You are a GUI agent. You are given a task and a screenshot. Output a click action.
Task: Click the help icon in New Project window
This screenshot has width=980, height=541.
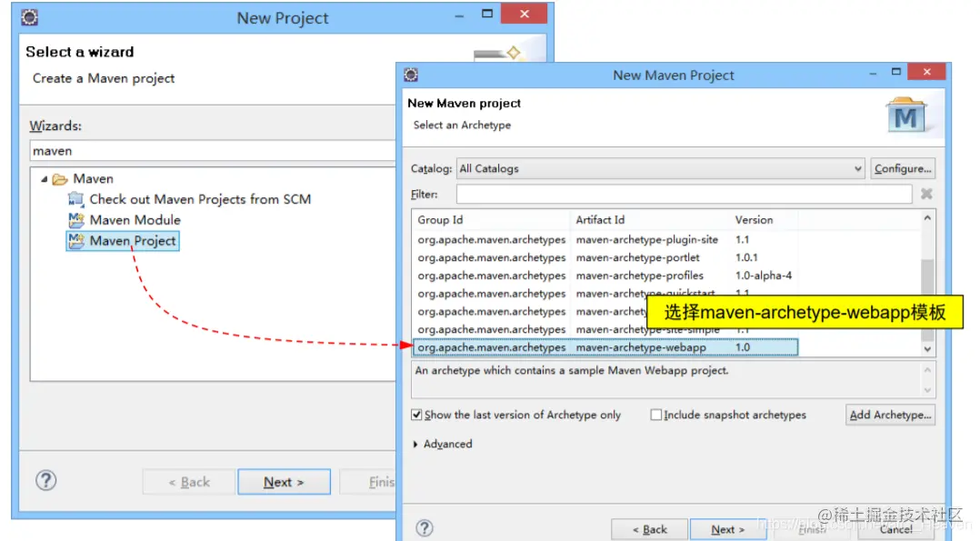[45, 481]
